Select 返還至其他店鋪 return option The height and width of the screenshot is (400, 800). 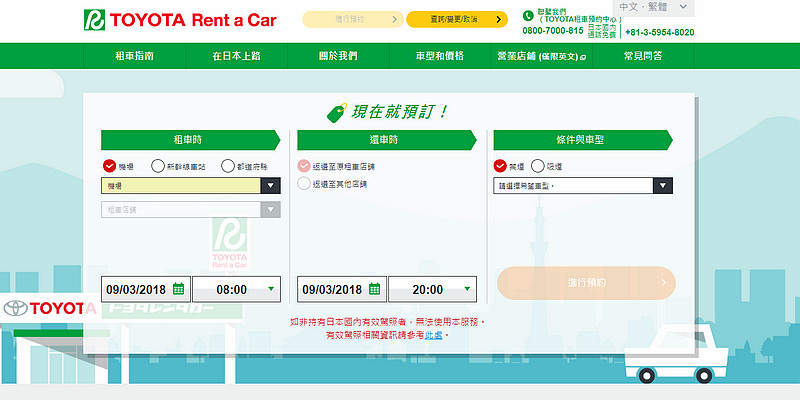[304, 184]
